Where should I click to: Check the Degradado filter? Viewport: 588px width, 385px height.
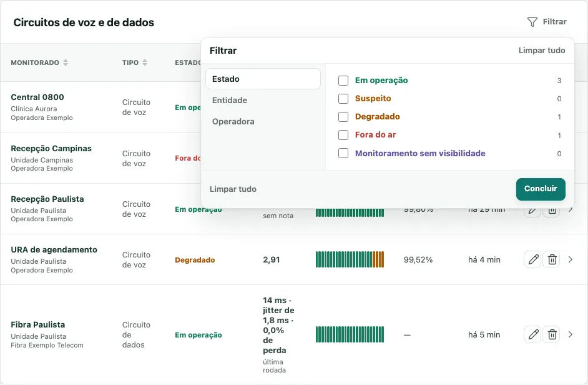pyautogui.click(x=343, y=117)
